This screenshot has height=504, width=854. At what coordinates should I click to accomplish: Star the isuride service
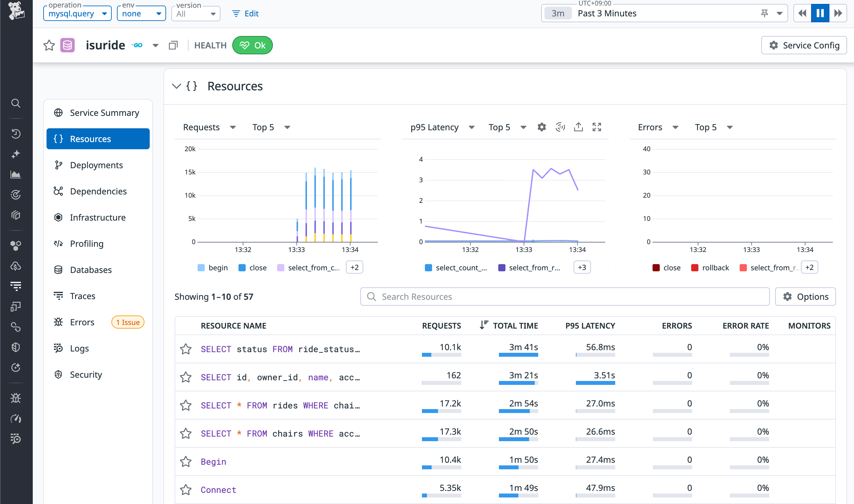[x=49, y=45]
